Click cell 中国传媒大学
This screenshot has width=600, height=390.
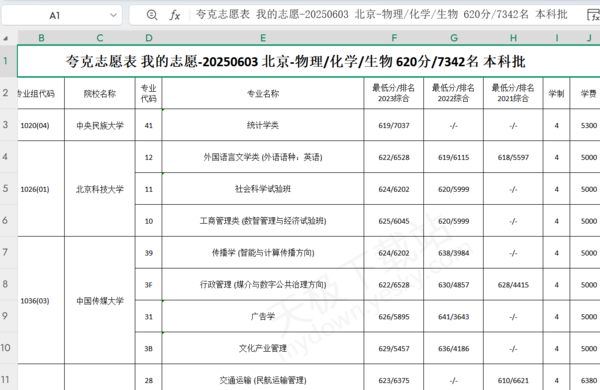100,301
